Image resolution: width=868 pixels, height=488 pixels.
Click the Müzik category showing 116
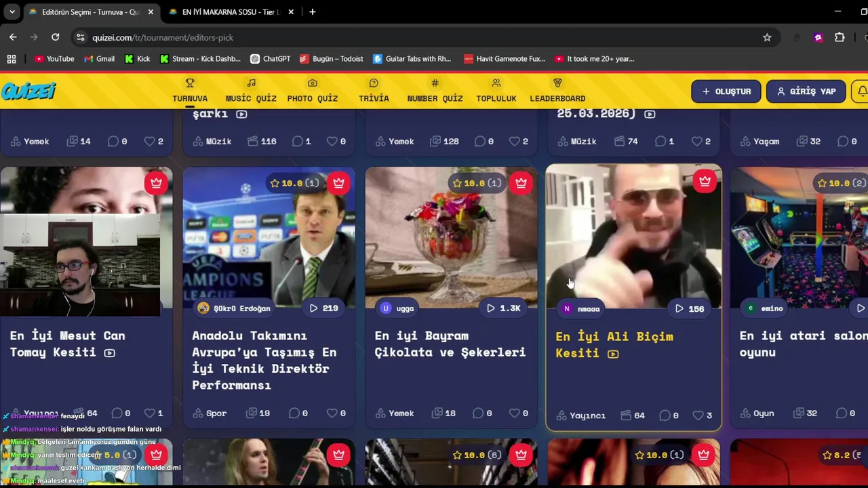pos(212,142)
